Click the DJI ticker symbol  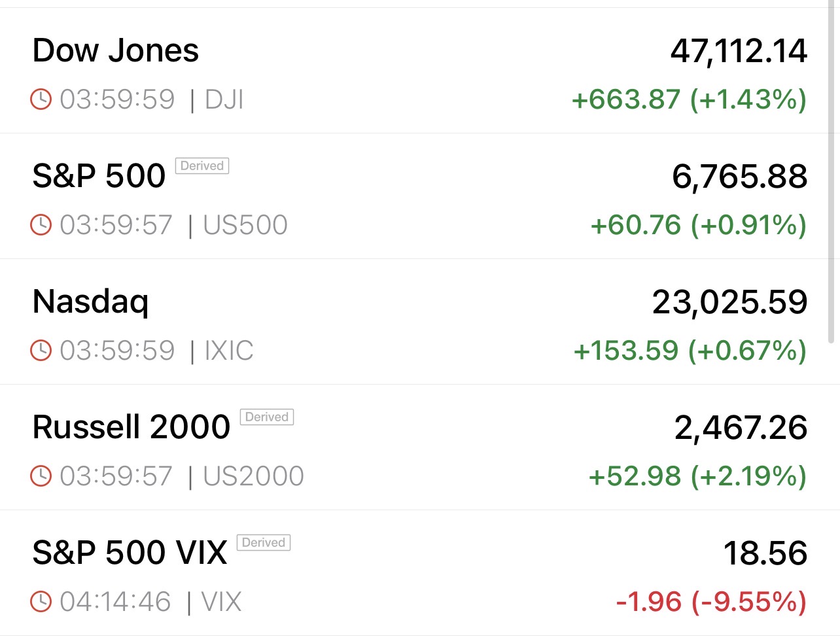coord(224,99)
